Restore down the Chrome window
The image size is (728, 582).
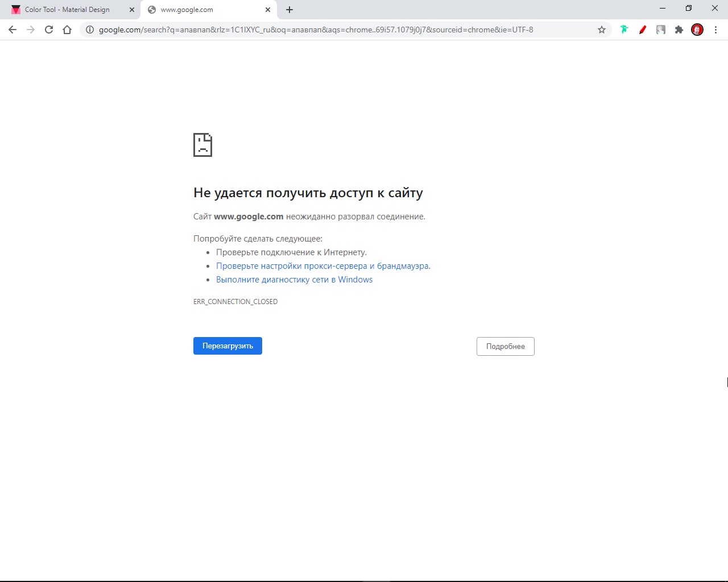point(689,9)
